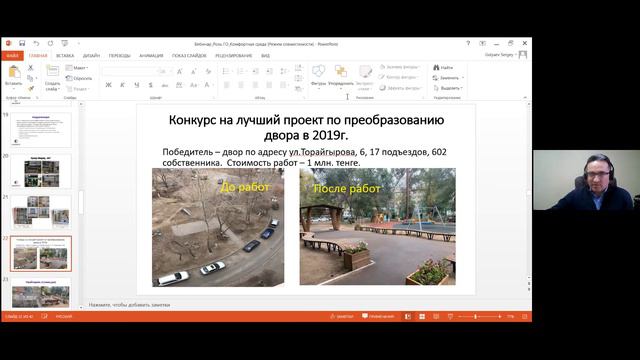Apply bold formatting (Ж)
This screenshot has height=360, width=640.
click(x=108, y=85)
